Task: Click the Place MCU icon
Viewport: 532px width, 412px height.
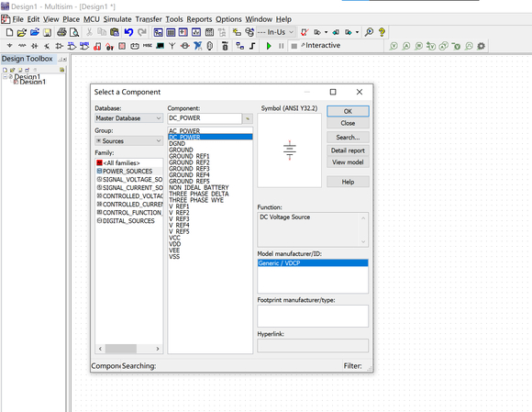Action: (x=225, y=46)
